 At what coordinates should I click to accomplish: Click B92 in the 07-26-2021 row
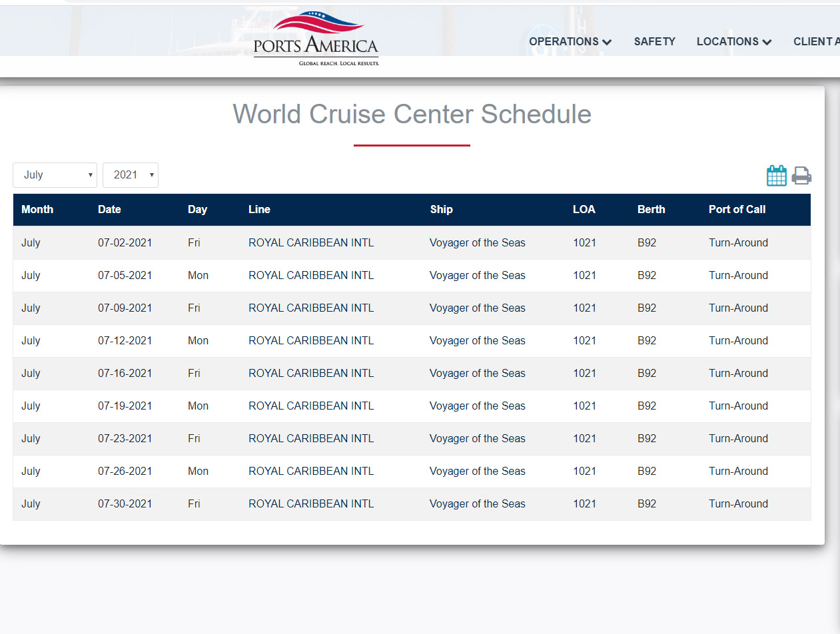647,471
